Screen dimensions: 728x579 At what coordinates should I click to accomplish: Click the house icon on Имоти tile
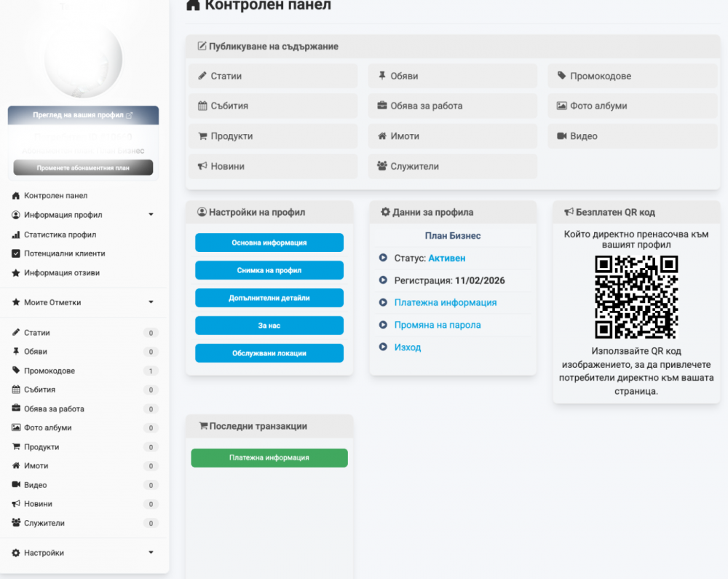click(x=382, y=136)
